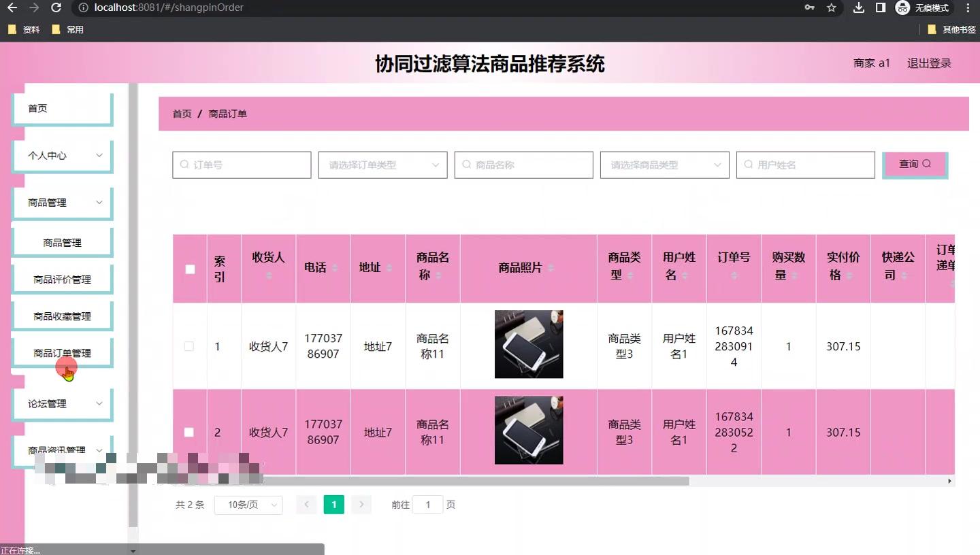Click the 退出登录 logout link
980x555 pixels.
(x=929, y=63)
